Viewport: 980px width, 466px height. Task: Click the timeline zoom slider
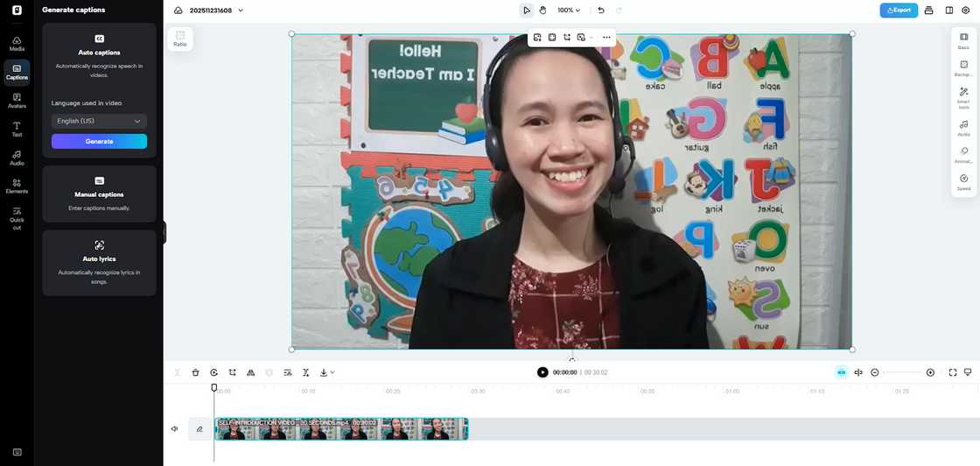pyautogui.click(x=901, y=372)
